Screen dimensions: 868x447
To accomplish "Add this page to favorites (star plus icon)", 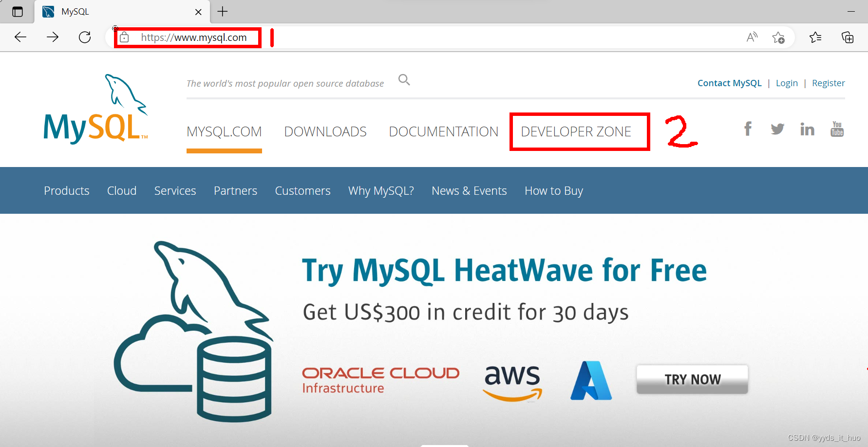I will [778, 37].
